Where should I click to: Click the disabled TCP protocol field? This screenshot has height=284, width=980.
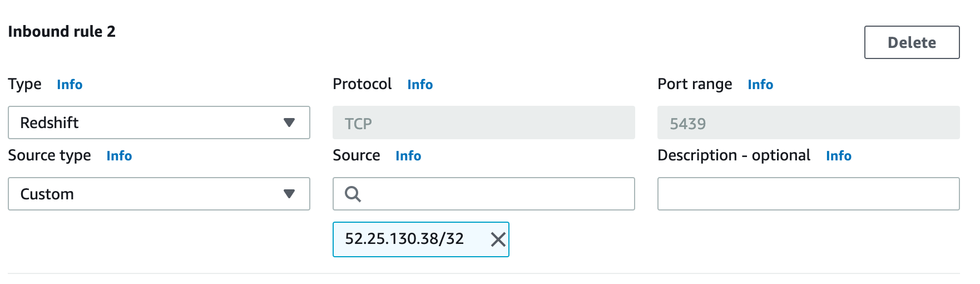[483, 123]
